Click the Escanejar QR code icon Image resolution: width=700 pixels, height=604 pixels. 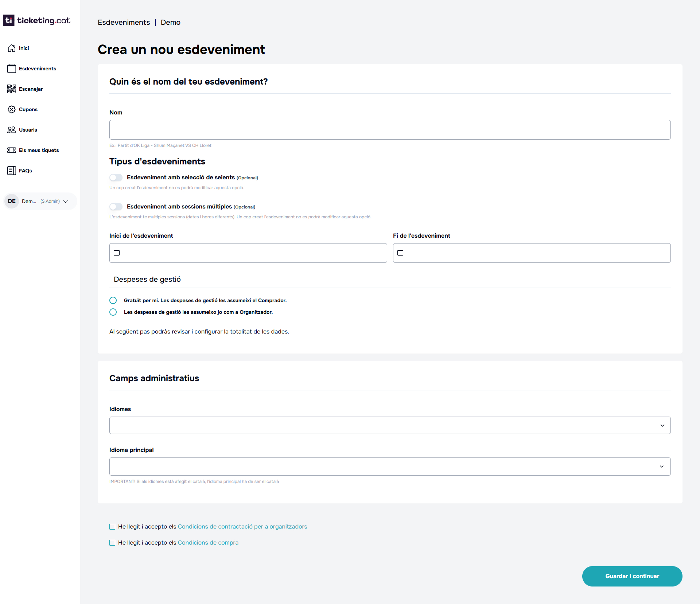(x=12, y=89)
